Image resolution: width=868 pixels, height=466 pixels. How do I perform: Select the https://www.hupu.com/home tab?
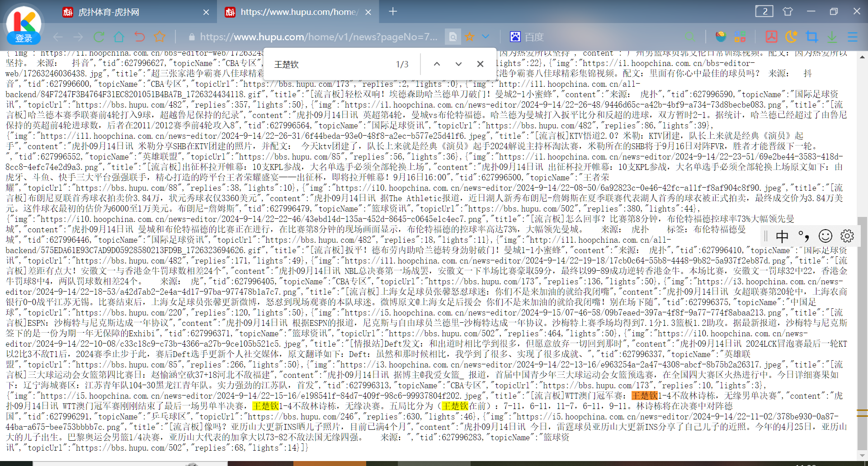[299, 12]
